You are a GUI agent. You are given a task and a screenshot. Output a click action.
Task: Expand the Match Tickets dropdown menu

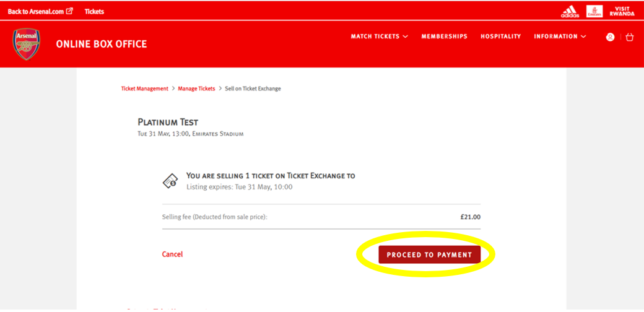coord(380,37)
